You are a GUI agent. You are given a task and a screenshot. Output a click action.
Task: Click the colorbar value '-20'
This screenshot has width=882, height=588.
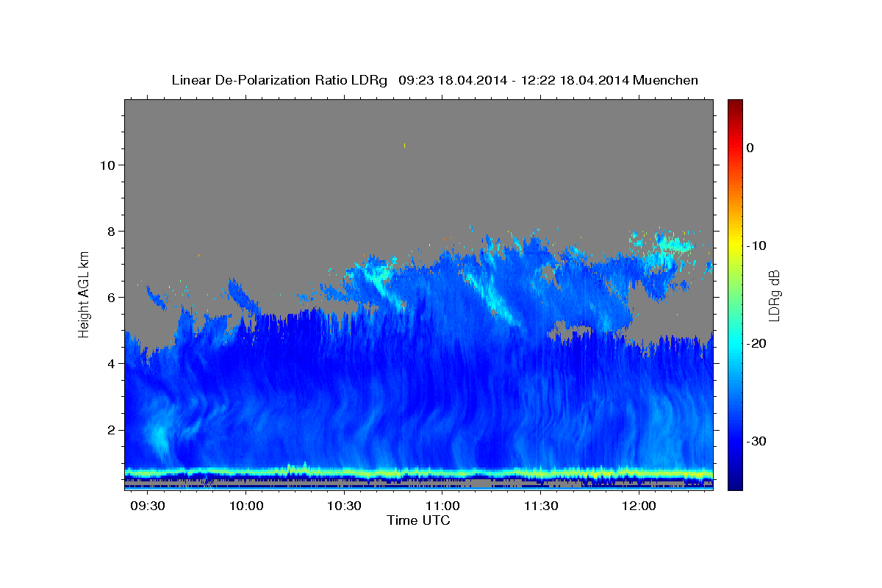pyautogui.click(x=756, y=343)
